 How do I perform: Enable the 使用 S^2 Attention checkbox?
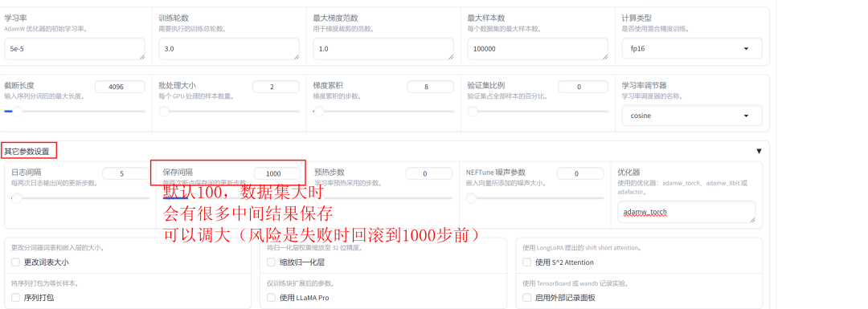[527, 262]
